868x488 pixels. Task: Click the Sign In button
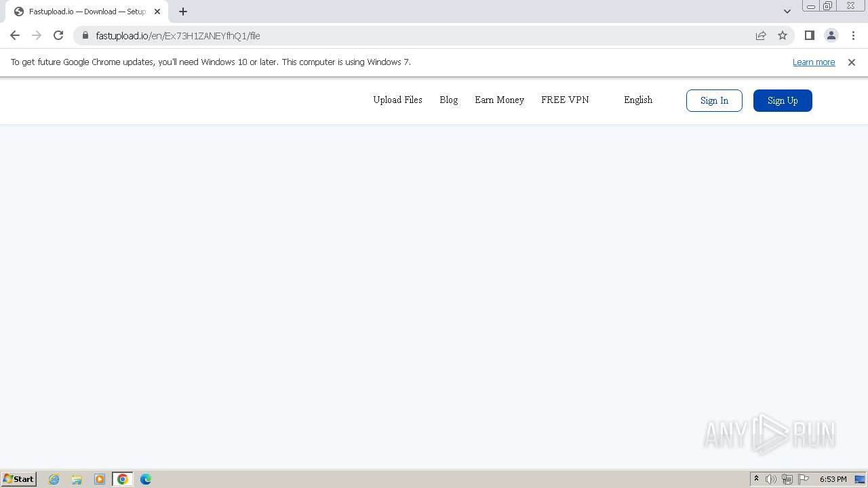coord(714,100)
